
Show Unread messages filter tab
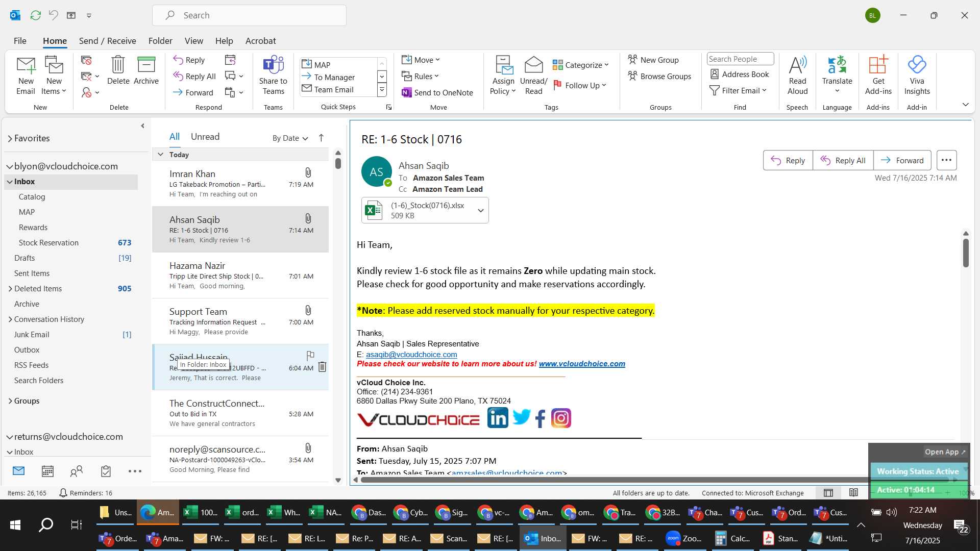click(x=205, y=137)
